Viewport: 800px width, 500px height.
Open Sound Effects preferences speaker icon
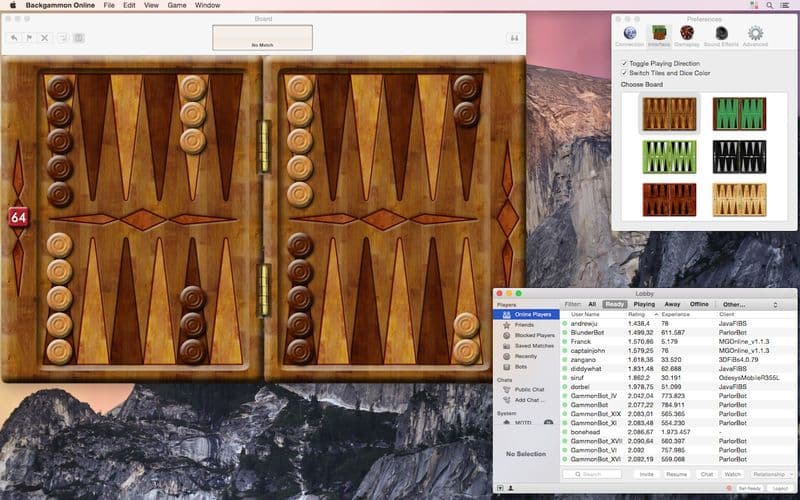pos(721,34)
